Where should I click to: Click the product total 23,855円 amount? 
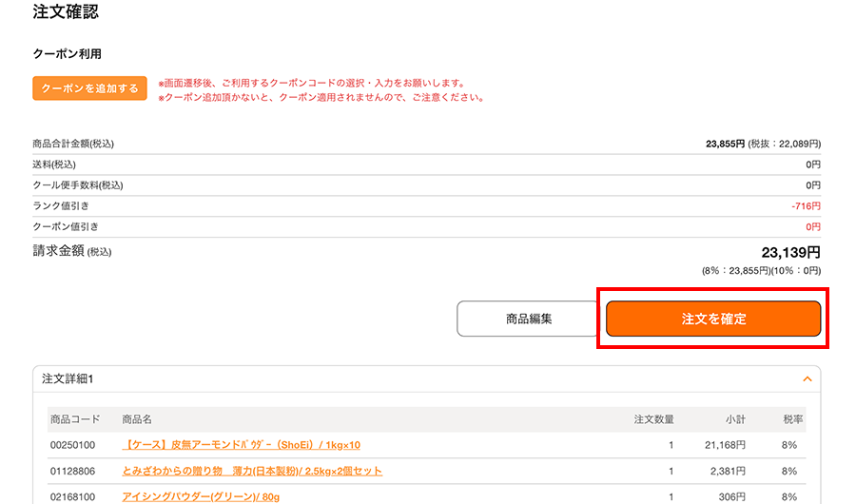coord(725,144)
